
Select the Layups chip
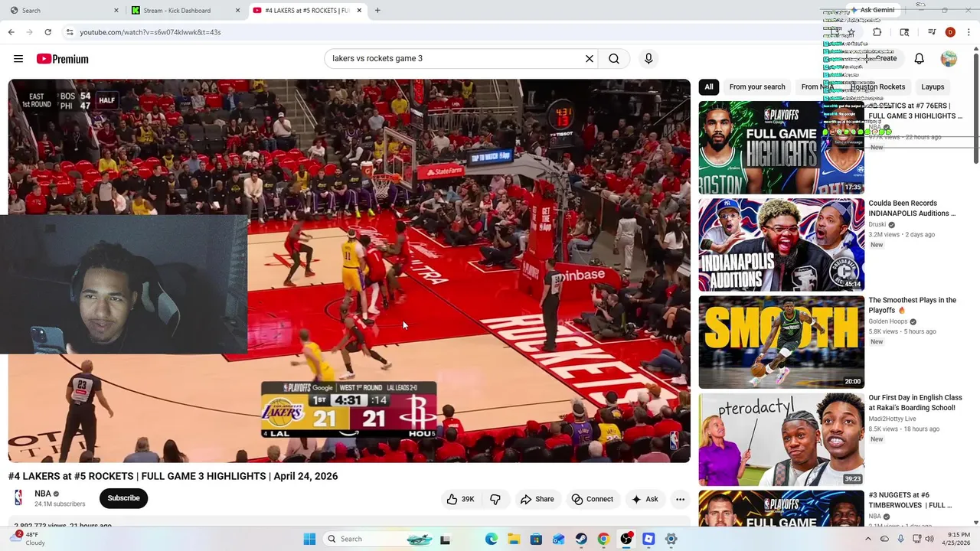[933, 86]
